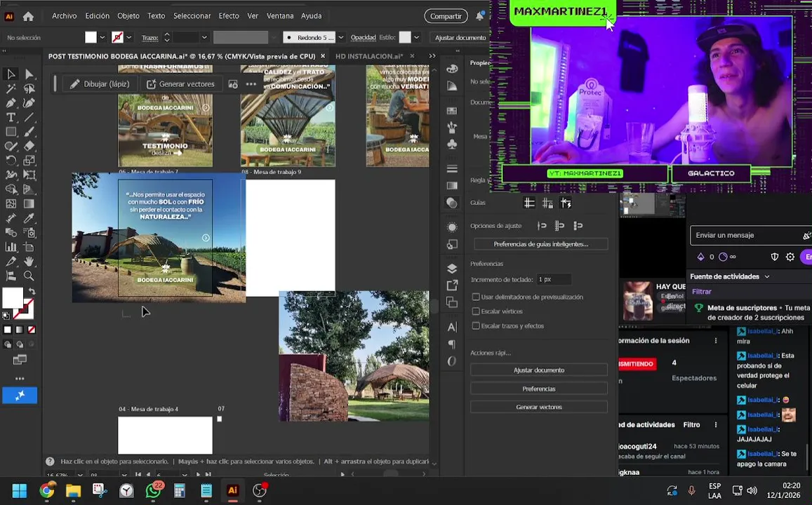Select the Pen tool
812x505 pixels.
click(11, 104)
